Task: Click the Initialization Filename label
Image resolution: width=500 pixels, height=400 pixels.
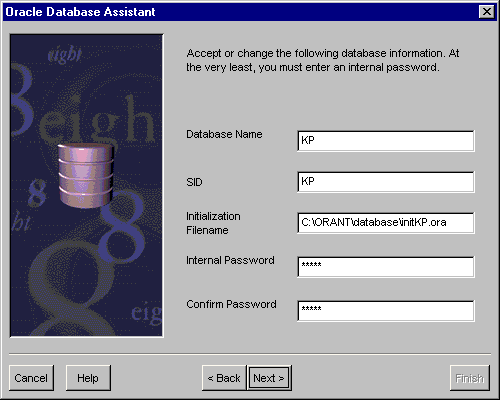Action: point(213,223)
